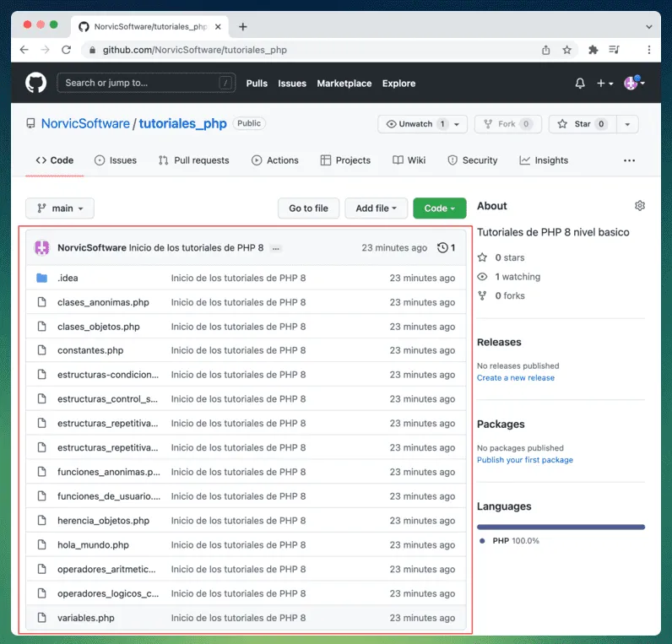
Task: Open the tutoriales_php repository link
Action: click(182, 123)
